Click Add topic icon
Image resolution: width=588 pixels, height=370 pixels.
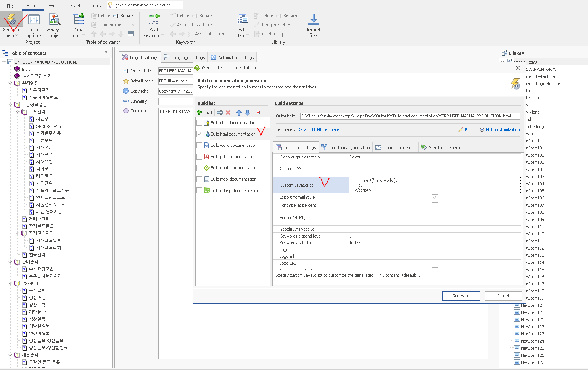coord(78,20)
